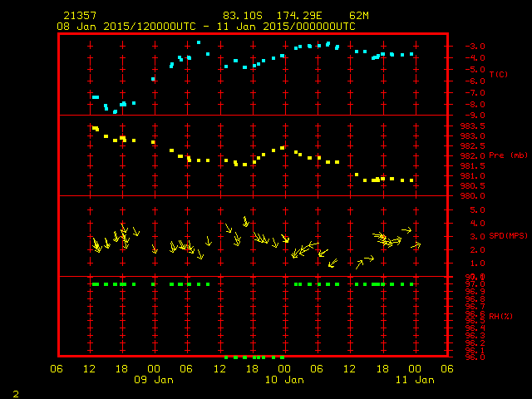Select the longitude text 174.29E

coord(299,16)
